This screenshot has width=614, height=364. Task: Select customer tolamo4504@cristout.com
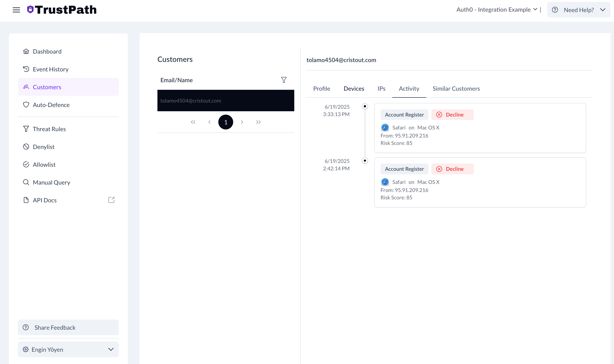click(226, 101)
